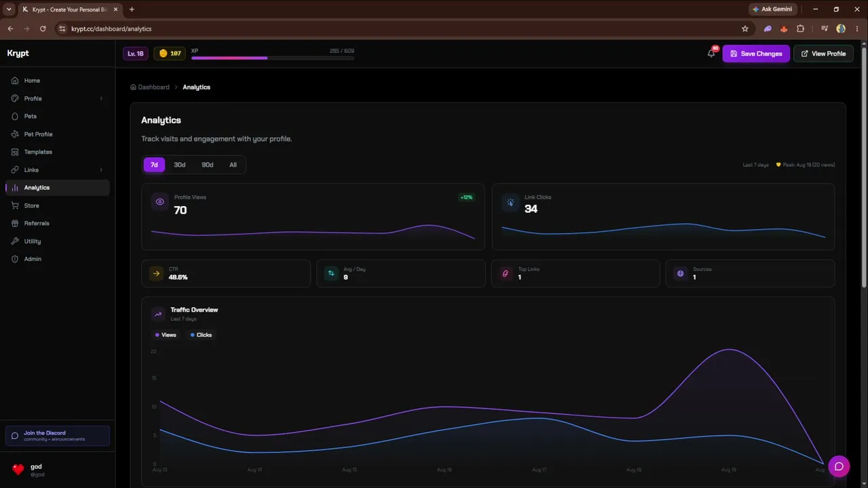Reload the page

click(43, 29)
